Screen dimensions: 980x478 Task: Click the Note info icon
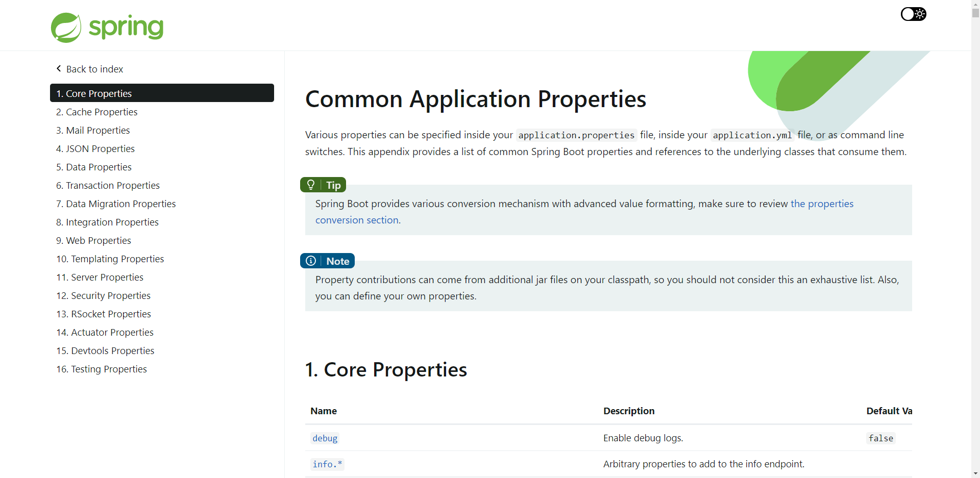pyautogui.click(x=311, y=261)
